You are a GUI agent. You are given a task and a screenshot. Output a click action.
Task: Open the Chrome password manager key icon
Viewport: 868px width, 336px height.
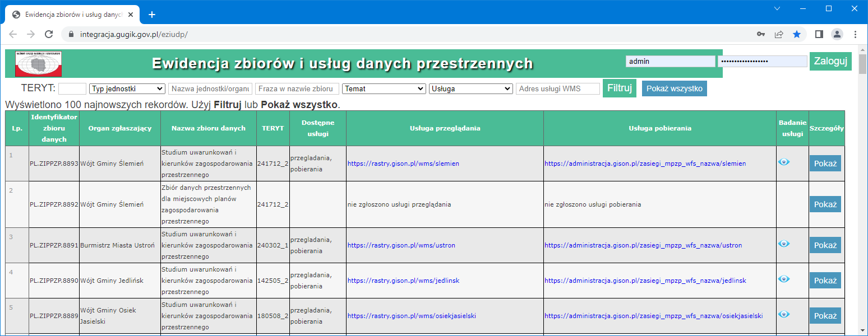(x=761, y=34)
